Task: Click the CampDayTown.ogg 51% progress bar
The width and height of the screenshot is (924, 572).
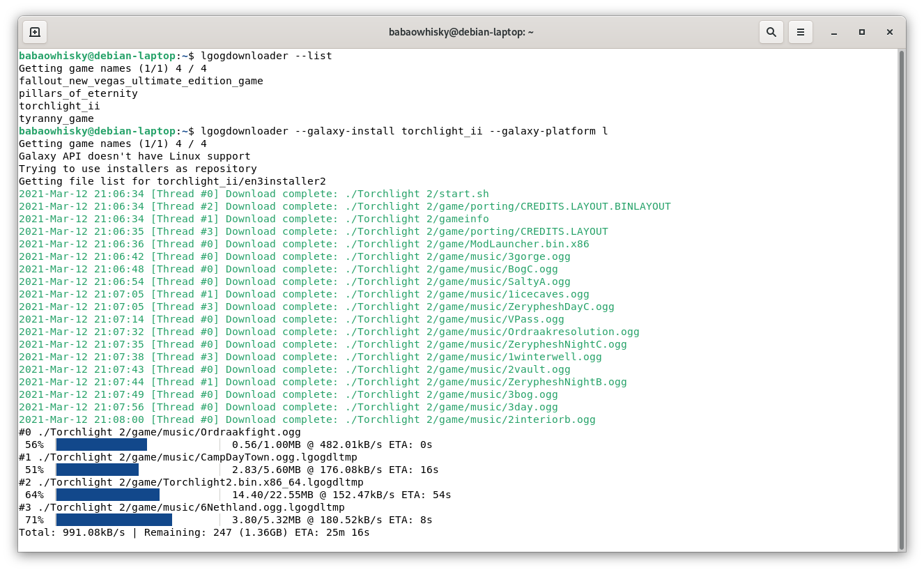Action: (x=138, y=470)
